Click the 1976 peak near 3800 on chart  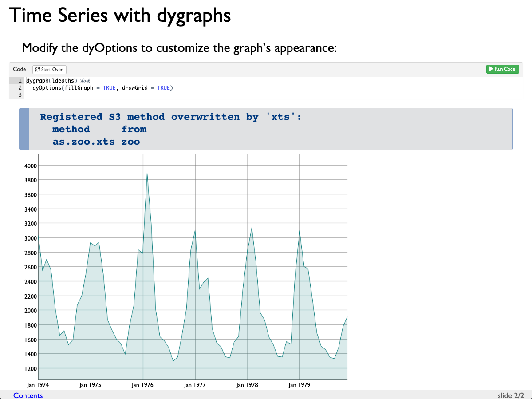coord(147,174)
